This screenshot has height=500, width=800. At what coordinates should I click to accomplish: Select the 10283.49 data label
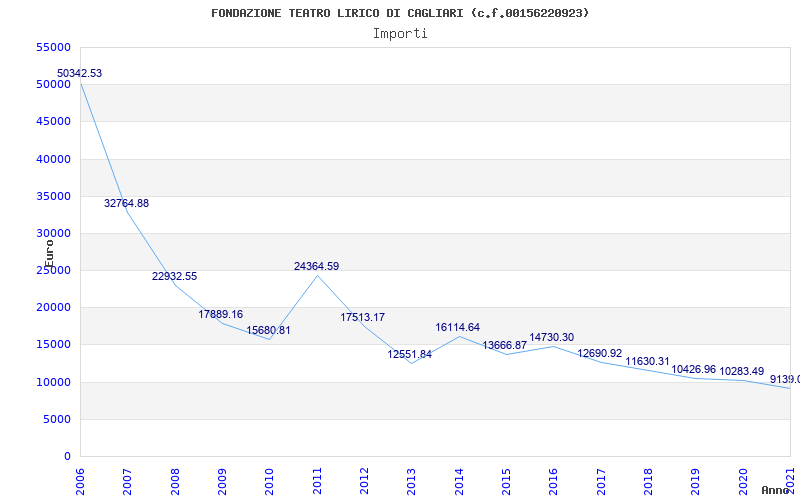(x=742, y=371)
